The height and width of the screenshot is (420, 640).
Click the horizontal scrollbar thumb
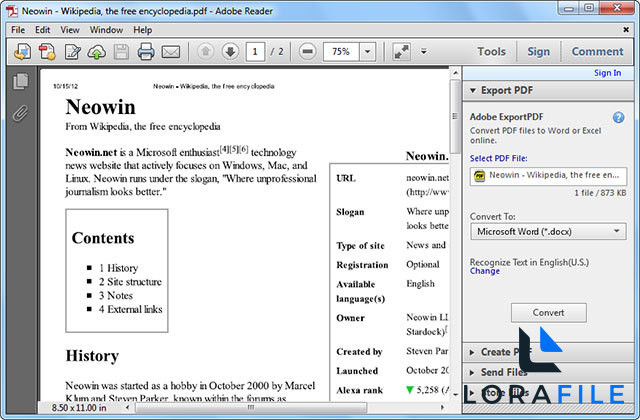[x=251, y=407]
